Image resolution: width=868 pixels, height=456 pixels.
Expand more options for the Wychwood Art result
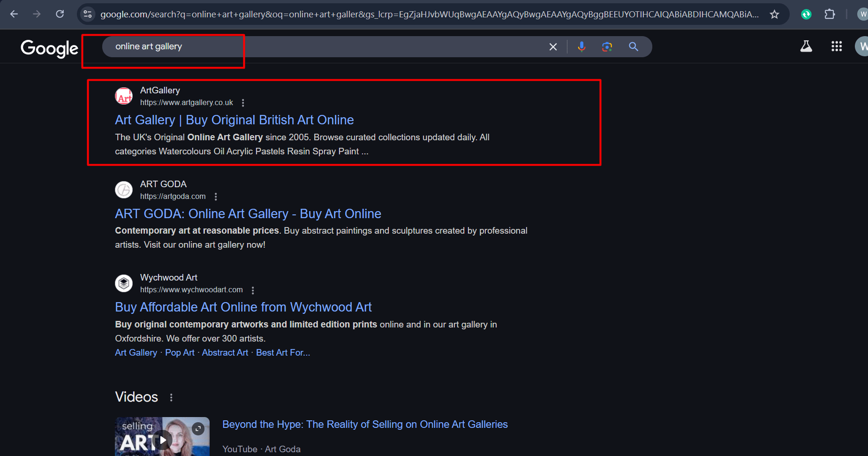click(252, 290)
